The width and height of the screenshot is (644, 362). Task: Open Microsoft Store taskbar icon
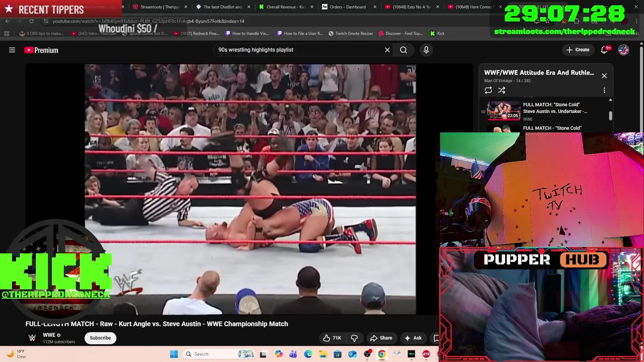click(338, 354)
